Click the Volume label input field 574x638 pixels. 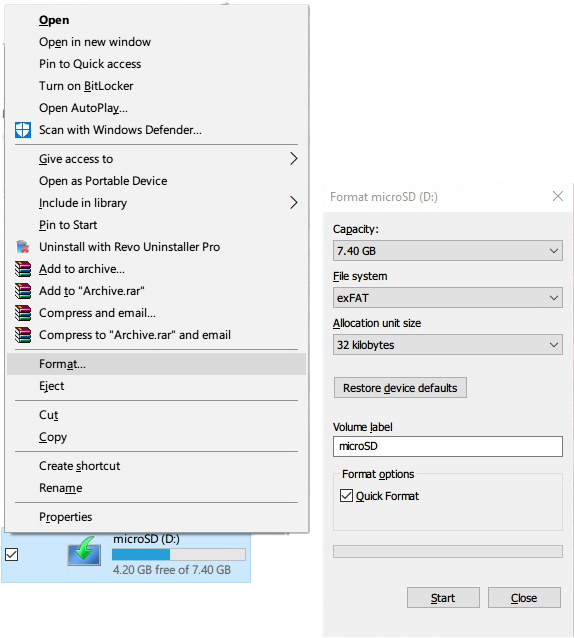(447, 446)
